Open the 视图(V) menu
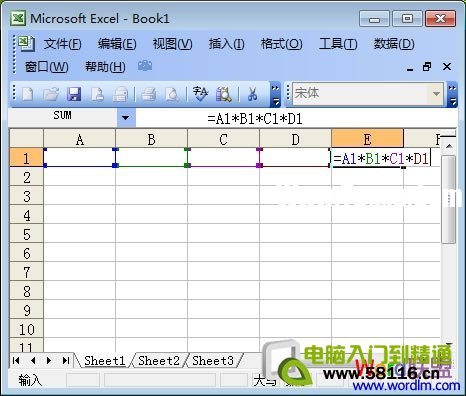 [172, 44]
